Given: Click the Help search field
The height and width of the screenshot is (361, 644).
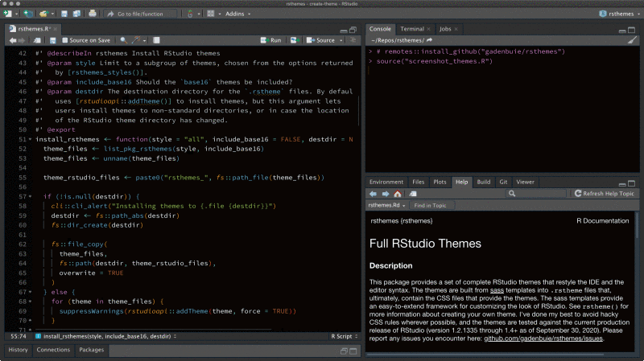Looking at the screenshot, I should pyautogui.click(x=536, y=194).
